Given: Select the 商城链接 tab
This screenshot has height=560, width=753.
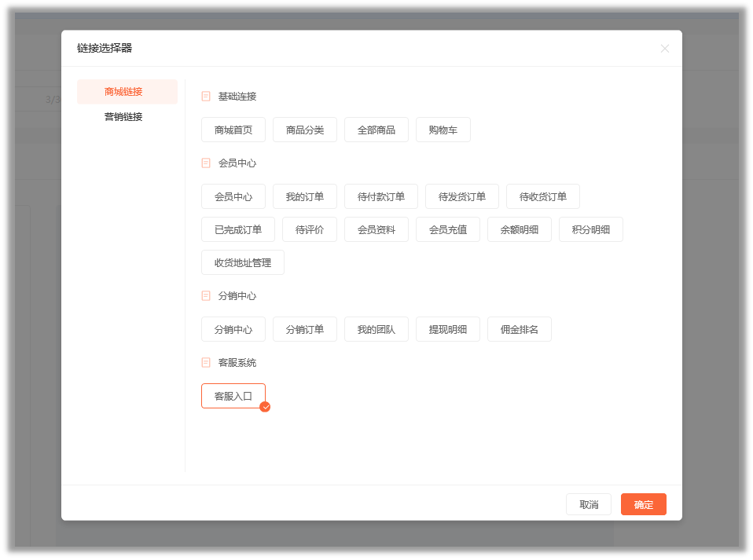Looking at the screenshot, I should 123,92.
